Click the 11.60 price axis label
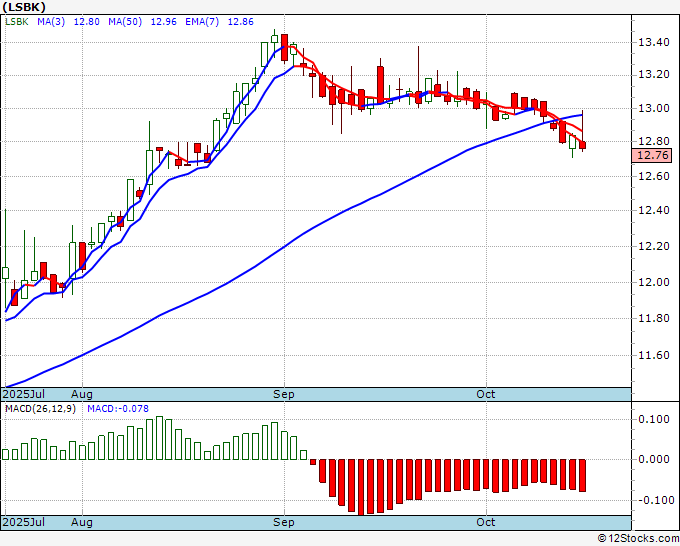 [x=654, y=355]
